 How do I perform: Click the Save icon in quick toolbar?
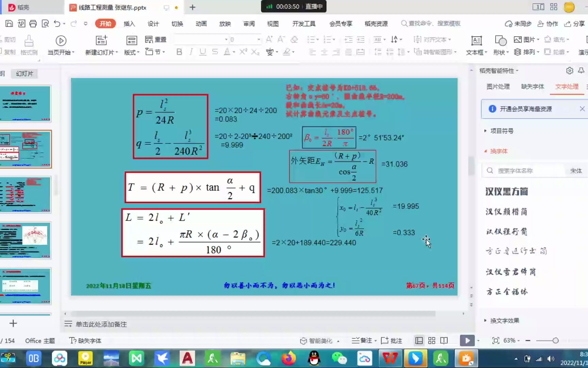tap(9, 24)
